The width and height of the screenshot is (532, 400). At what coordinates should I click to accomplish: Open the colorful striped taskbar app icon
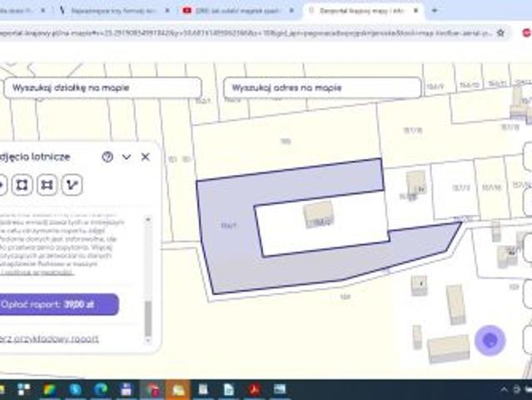pos(49,389)
